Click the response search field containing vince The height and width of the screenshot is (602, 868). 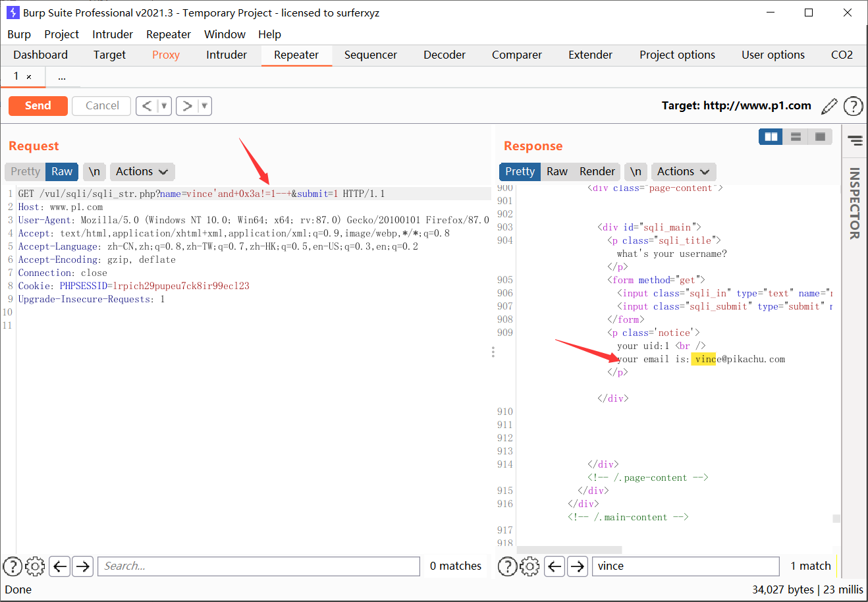(685, 566)
